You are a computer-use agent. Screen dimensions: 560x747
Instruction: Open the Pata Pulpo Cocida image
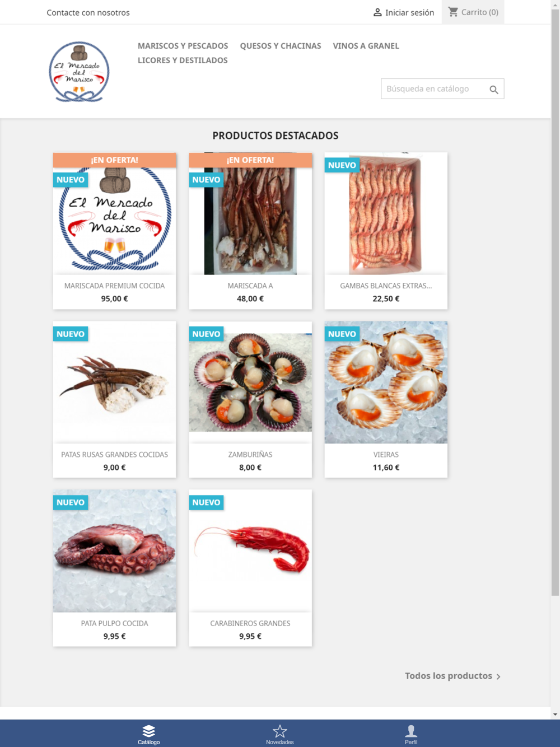[114, 551]
